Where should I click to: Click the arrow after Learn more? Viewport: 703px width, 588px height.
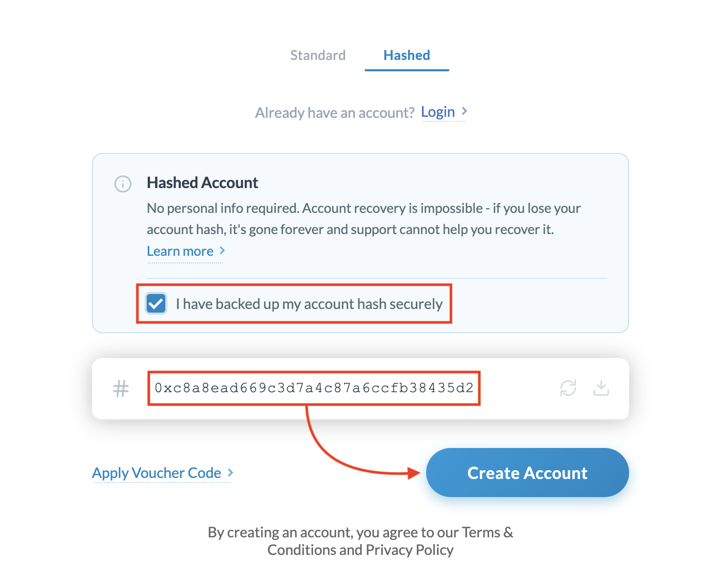pos(223,251)
